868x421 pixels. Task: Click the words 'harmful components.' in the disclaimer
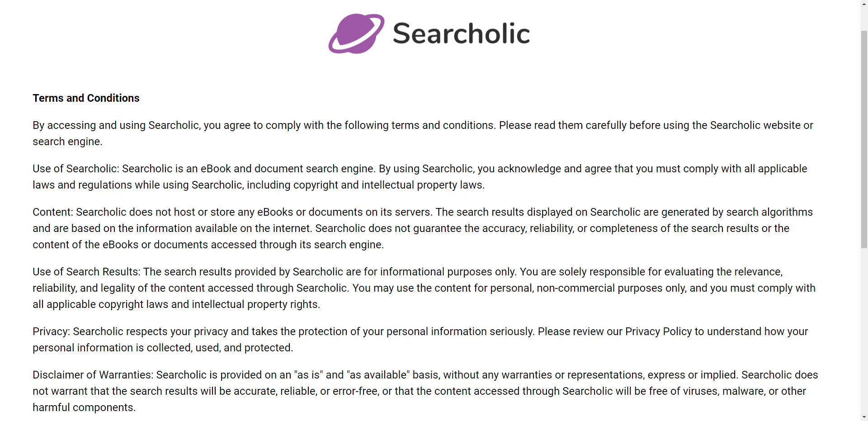[84, 407]
